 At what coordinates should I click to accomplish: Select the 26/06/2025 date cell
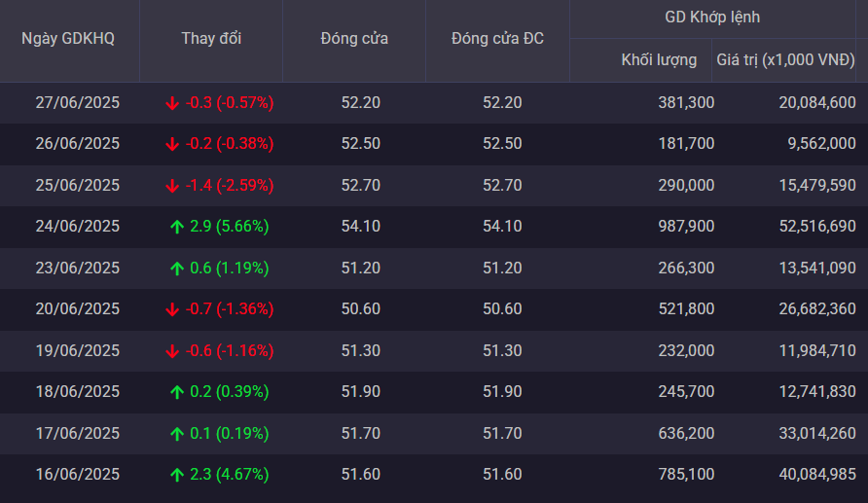[77, 144]
